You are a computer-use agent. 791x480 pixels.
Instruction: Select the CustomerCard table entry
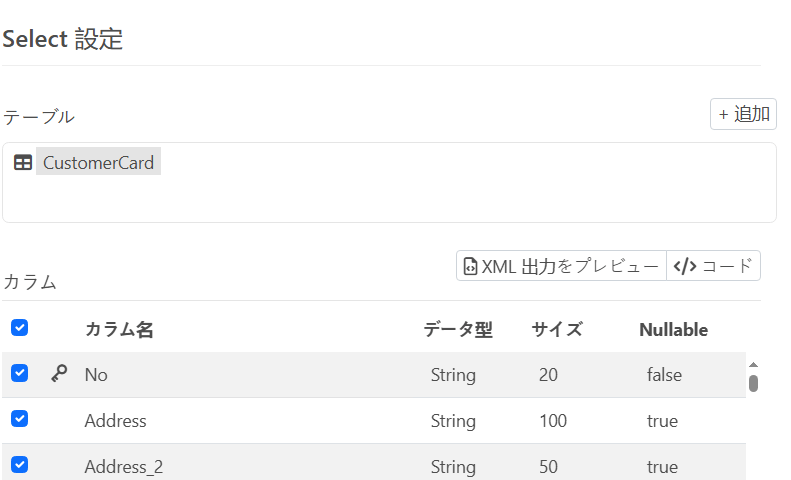(x=98, y=162)
